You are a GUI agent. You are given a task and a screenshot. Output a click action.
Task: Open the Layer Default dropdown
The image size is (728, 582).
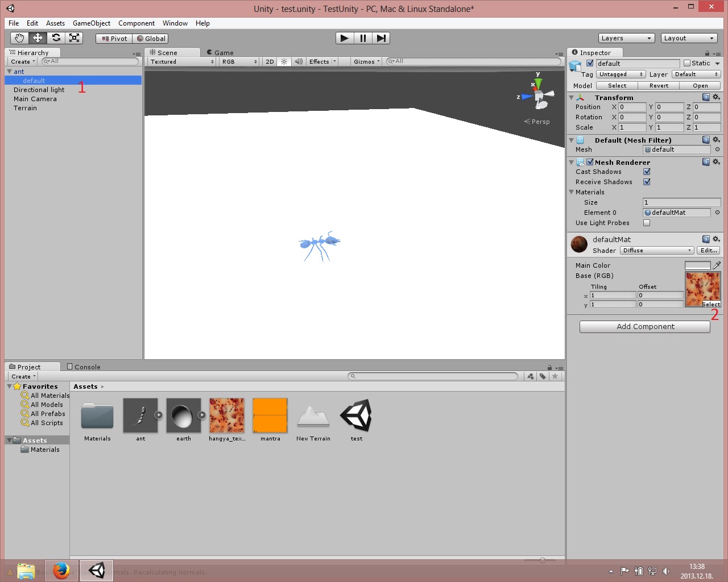click(x=696, y=74)
